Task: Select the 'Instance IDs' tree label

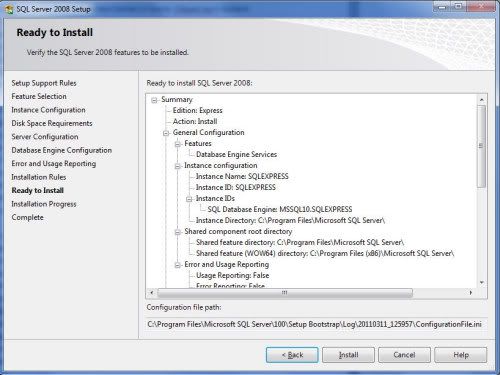Action: pyautogui.click(x=215, y=198)
